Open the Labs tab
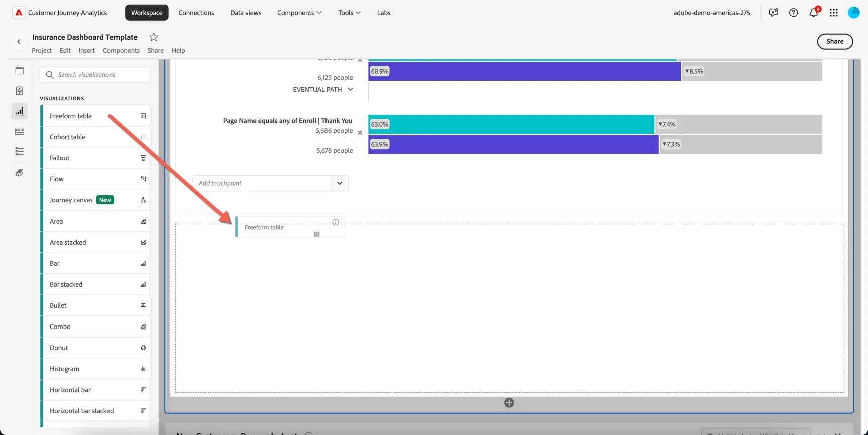 click(384, 13)
